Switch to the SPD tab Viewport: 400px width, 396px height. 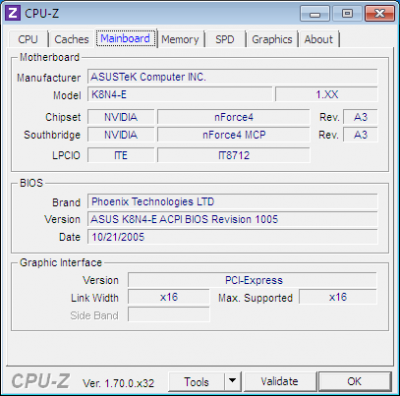(225, 39)
